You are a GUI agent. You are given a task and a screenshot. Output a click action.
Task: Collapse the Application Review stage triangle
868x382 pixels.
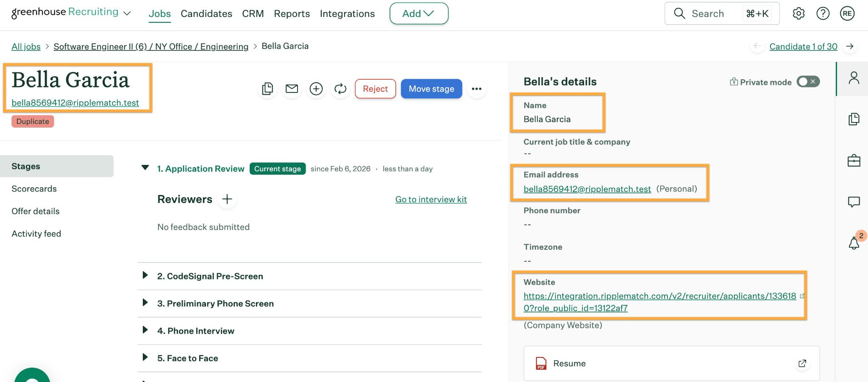(x=145, y=168)
